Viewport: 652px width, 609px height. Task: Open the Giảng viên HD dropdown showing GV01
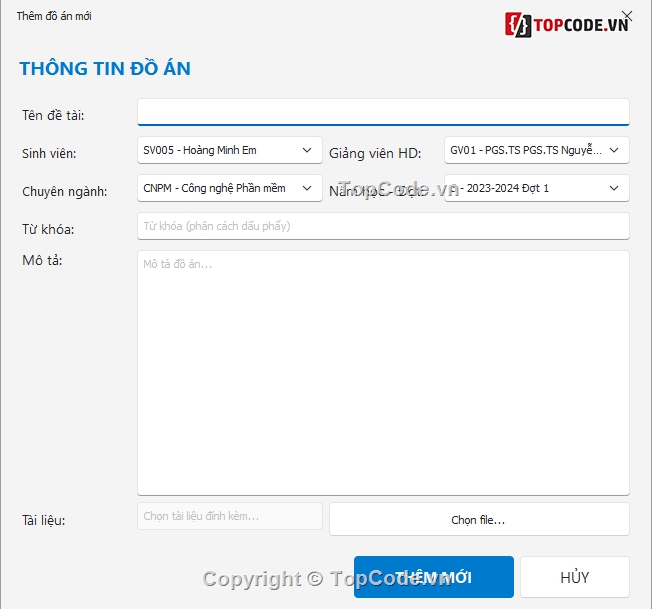tap(536, 150)
